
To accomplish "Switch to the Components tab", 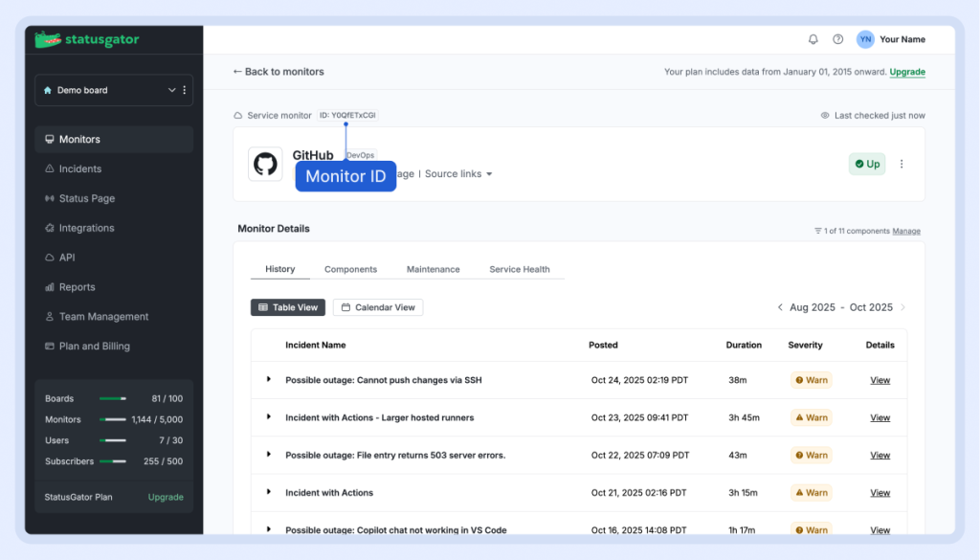I will point(350,269).
